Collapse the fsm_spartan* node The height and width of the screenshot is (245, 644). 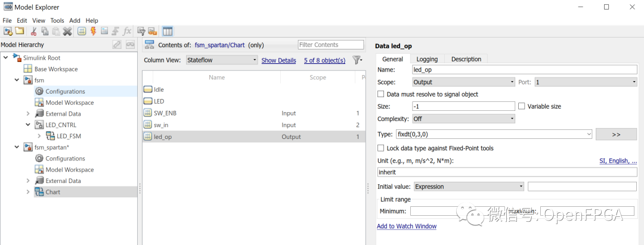click(17, 147)
